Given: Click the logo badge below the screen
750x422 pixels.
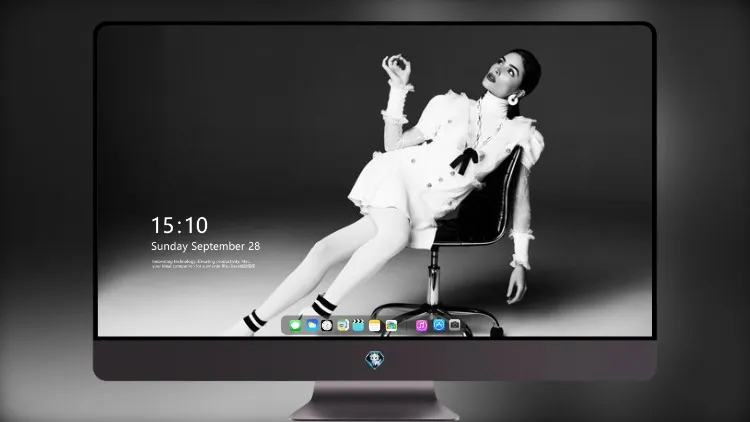Looking at the screenshot, I should pos(375,360).
